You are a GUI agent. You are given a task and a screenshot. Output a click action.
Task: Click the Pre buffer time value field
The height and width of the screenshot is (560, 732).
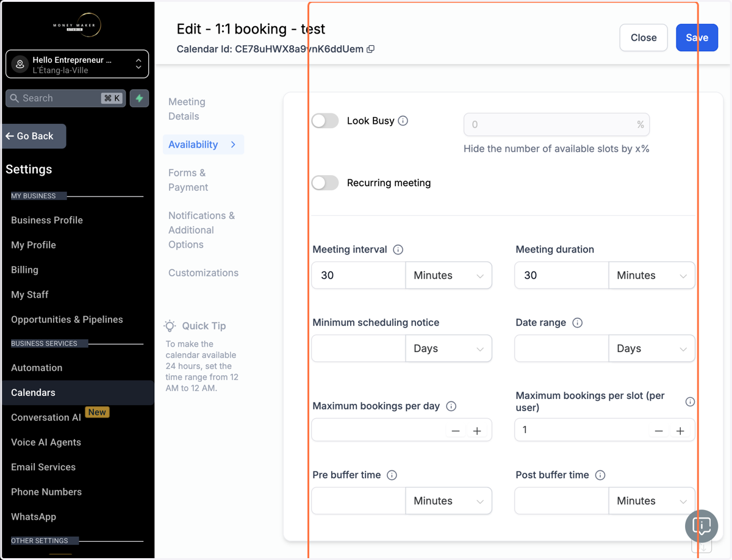[x=359, y=501]
